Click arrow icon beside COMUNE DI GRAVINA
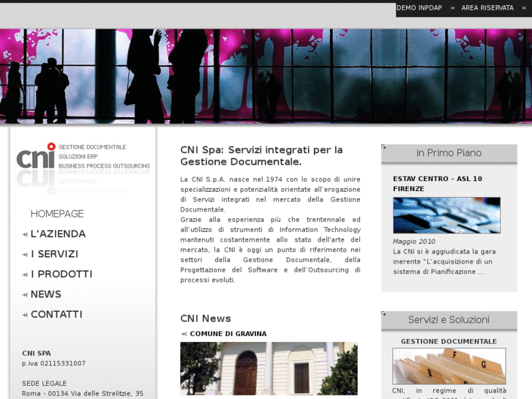The image size is (532, 399). coord(184,334)
